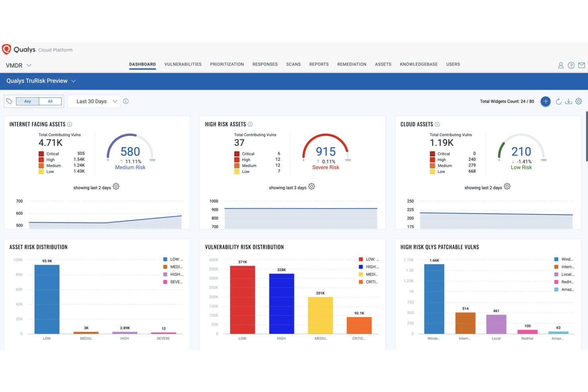Screen dimensions: 588x392
Task: Click the info icon beside Last 30 Days
Action: pos(126,101)
